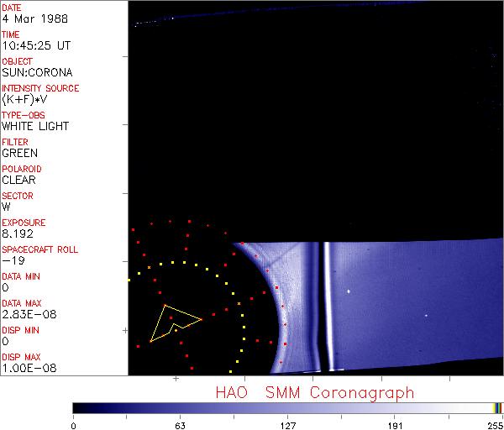
Task: Click the "SECTOR" label in info panel
Action: pyautogui.click(x=18, y=196)
